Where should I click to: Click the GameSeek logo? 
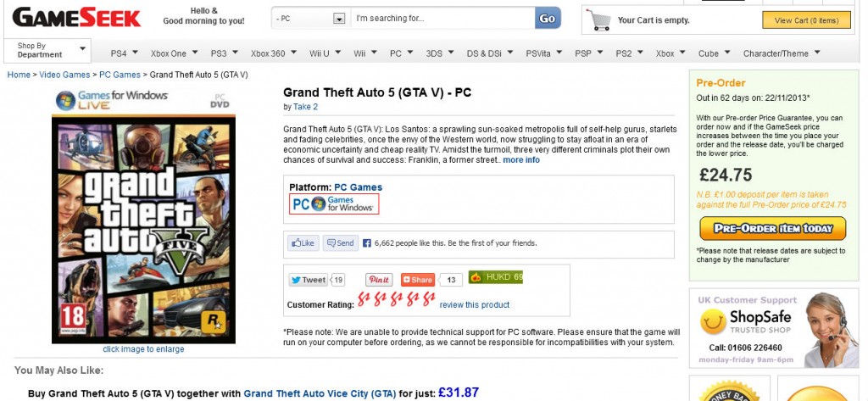pyautogui.click(x=76, y=18)
